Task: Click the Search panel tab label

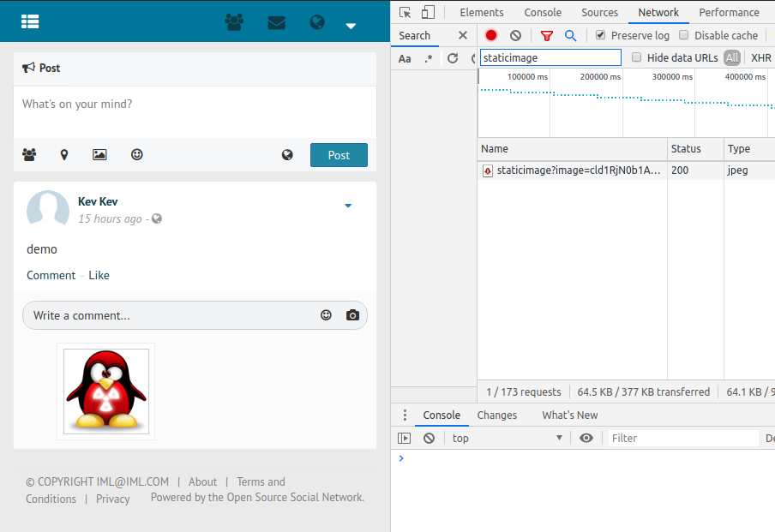Action: 415,36
